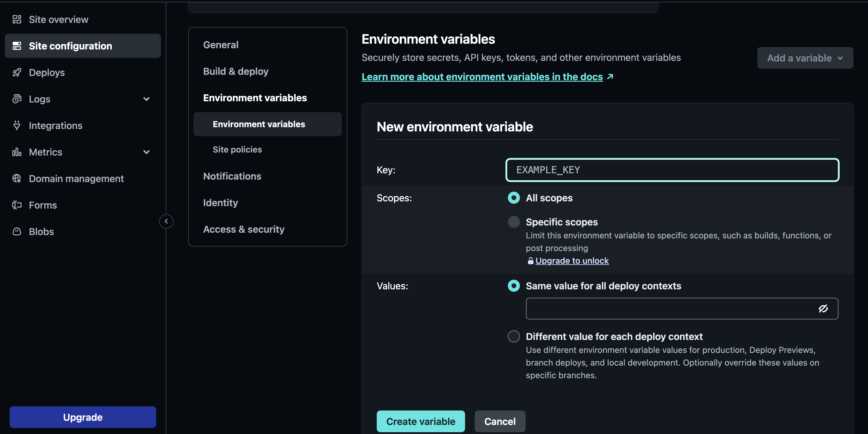Focus the Key input field
This screenshot has width=868, height=434.
click(672, 170)
